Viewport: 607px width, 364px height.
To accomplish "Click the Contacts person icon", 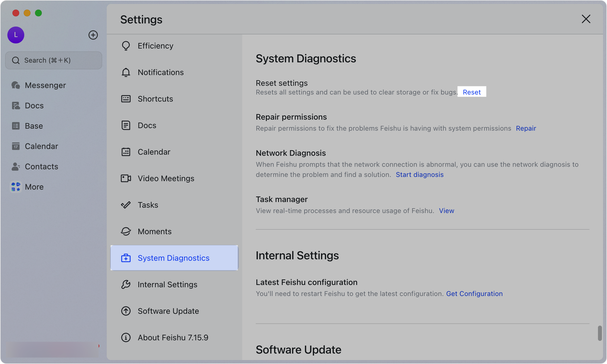I will (16, 166).
